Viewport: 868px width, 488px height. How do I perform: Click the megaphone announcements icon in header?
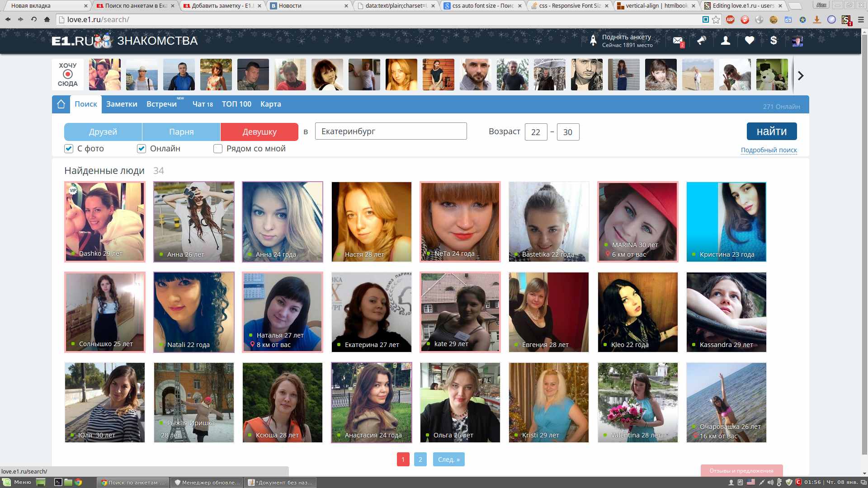click(701, 41)
